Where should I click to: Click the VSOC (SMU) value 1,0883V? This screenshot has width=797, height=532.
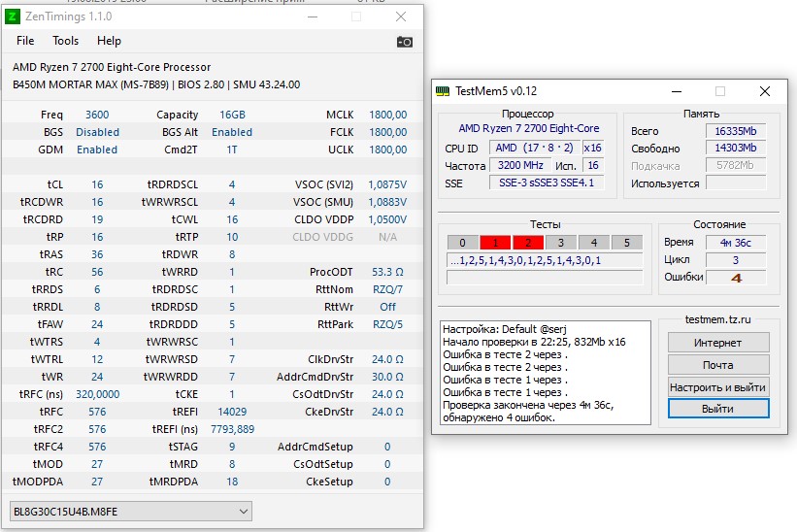point(387,202)
